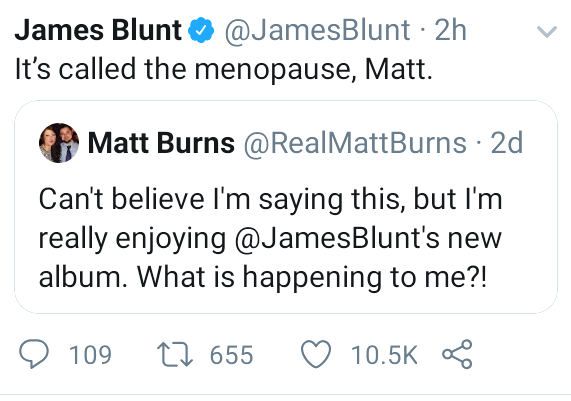The image size is (571, 401).
Task: Open the reply speech bubble icon
Action: pos(34,354)
